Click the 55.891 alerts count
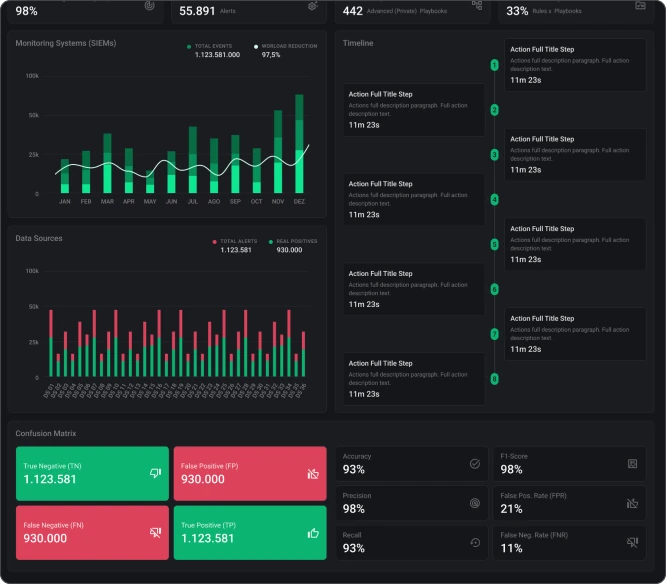 click(x=197, y=11)
